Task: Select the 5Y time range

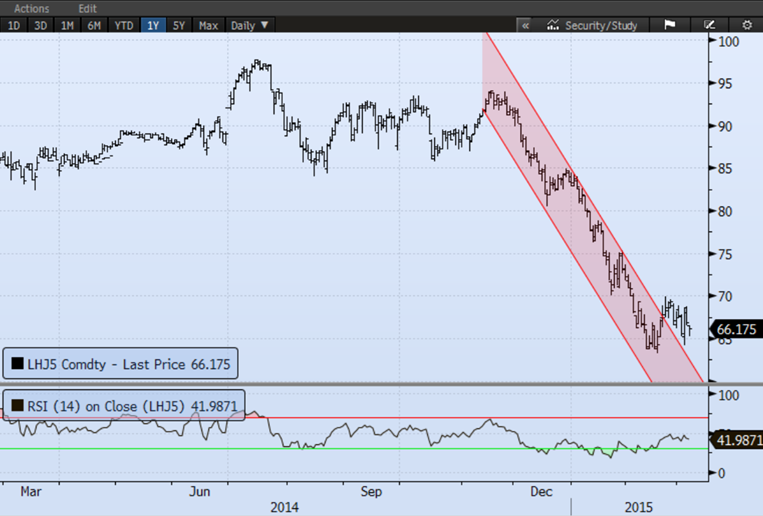Action: pyautogui.click(x=179, y=25)
